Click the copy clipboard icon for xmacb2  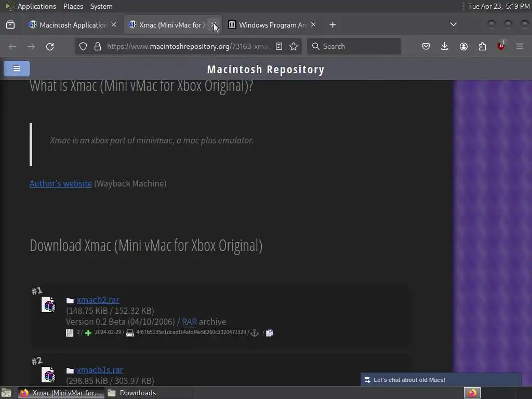(270, 333)
